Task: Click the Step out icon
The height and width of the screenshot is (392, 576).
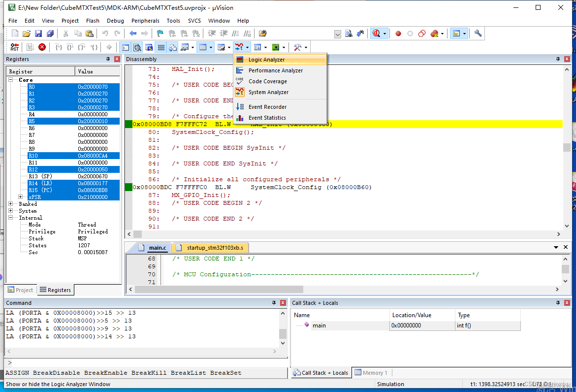Action: pos(82,47)
